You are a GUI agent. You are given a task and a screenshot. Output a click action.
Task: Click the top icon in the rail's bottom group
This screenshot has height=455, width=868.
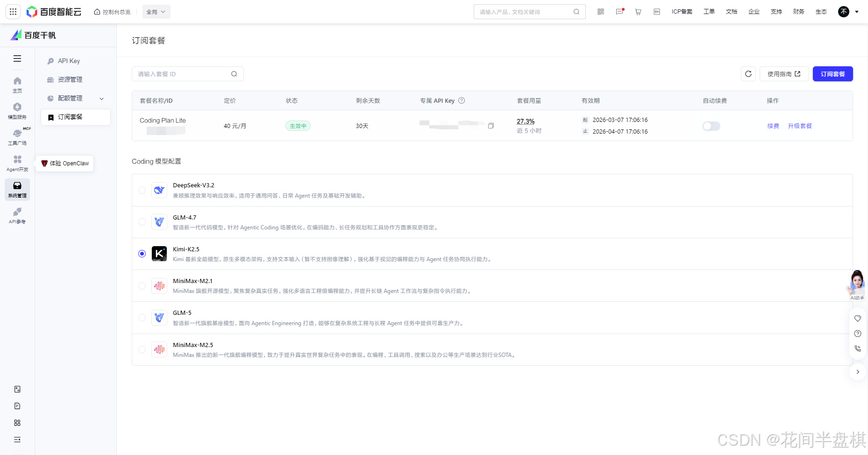tap(17, 389)
